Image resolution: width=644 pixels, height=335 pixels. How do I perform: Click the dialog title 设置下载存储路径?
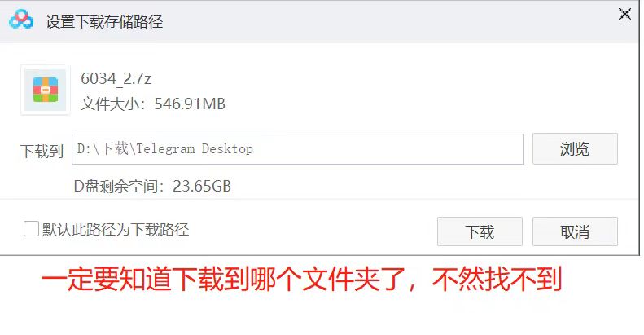104,22
